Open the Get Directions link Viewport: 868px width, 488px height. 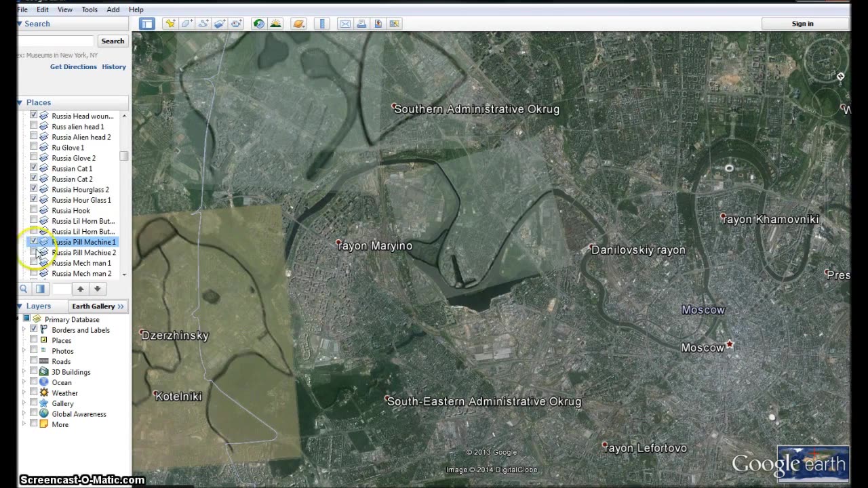pyautogui.click(x=73, y=67)
